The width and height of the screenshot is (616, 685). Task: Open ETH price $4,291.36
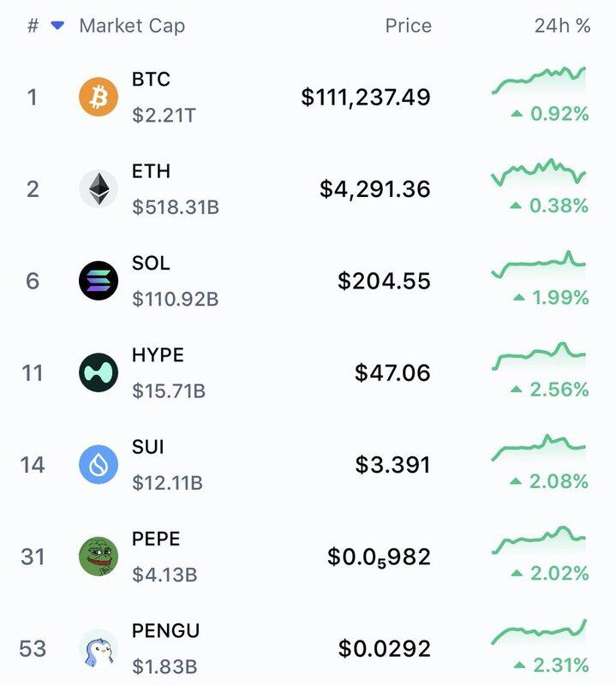coord(374,188)
